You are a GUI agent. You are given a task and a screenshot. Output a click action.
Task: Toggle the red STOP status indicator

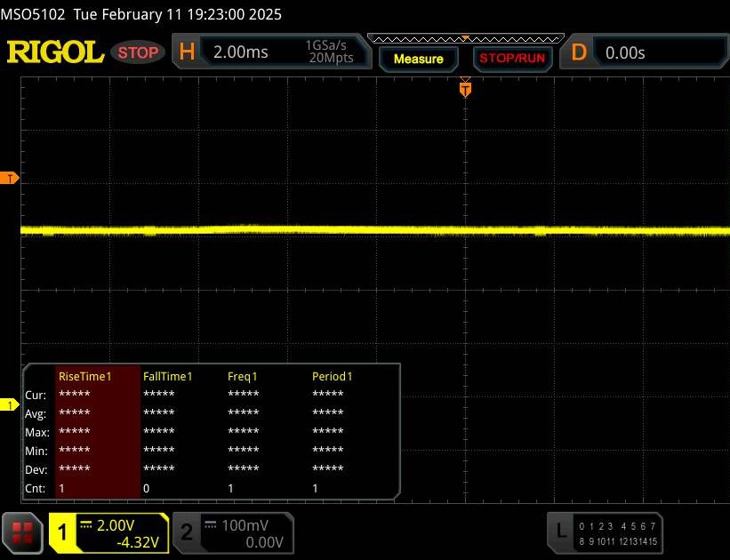click(140, 52)
